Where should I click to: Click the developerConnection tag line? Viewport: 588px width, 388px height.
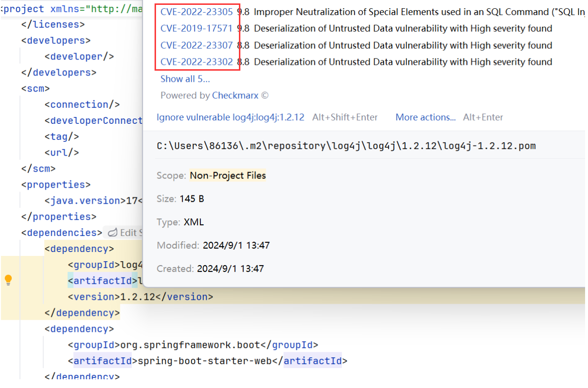(x=94, y=121)
